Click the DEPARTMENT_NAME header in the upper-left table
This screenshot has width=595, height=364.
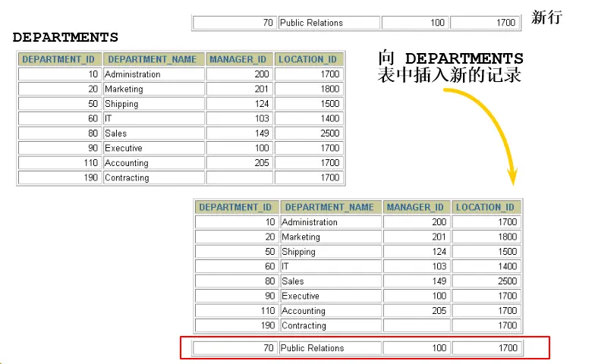tap(154, 59)
